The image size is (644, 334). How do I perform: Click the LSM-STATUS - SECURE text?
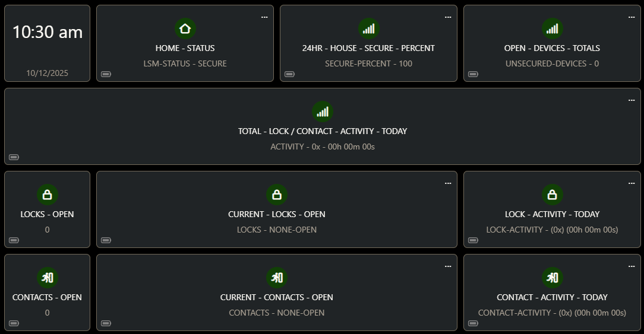click(185, 63)
